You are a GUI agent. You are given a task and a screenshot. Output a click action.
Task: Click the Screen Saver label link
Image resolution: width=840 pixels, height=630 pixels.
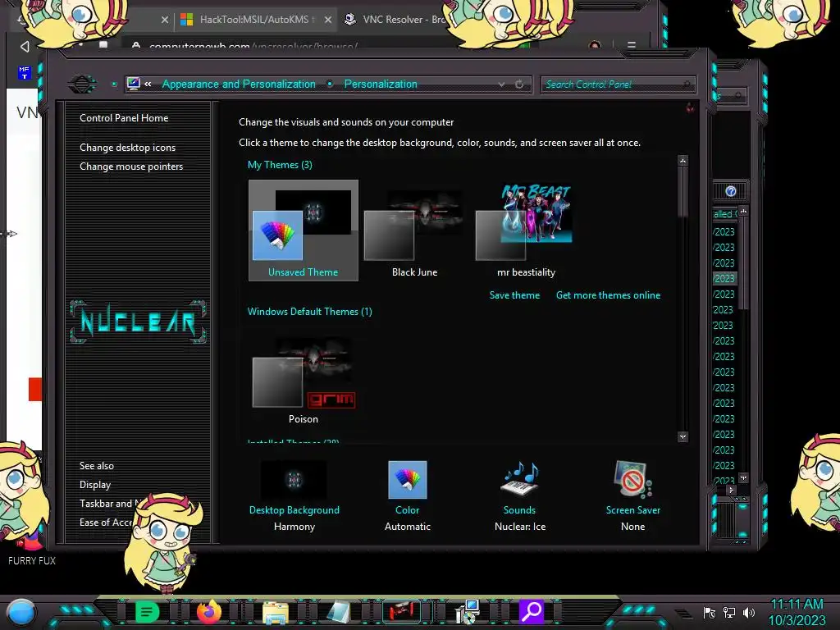coord(632,510)
